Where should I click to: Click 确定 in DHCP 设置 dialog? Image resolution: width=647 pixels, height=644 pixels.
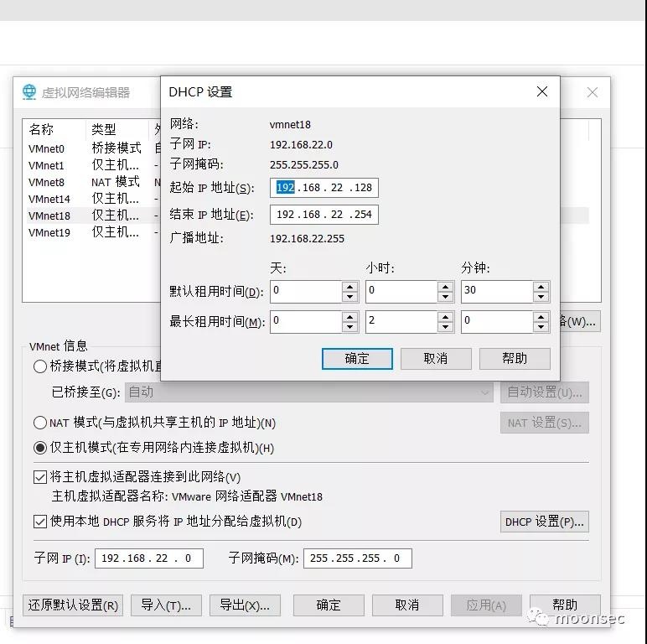(x=357, y=358)
